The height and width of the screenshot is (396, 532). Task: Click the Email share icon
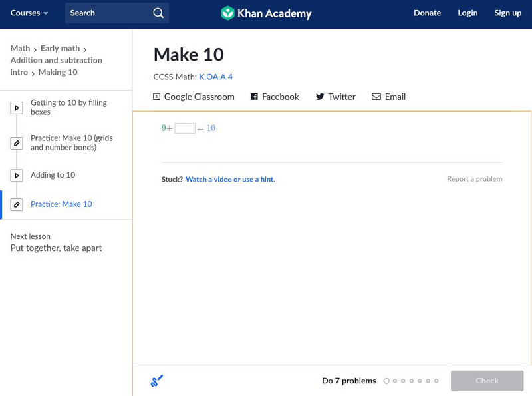pyautogui.click(x=376, y=97)
